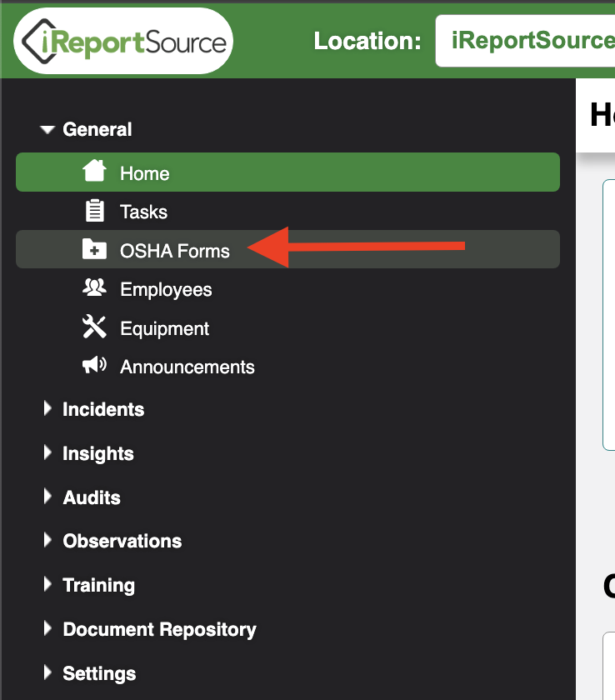615x700 pixels.
Task: Collapse the General section arrow
Action: click(x=47, y=130)
